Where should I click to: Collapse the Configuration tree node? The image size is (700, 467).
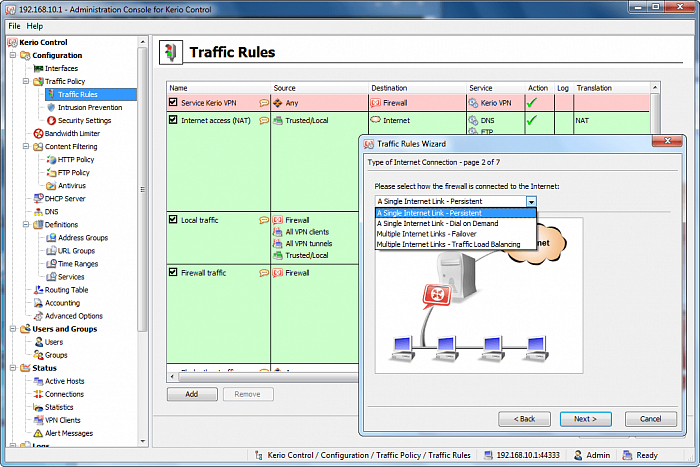click(x=13, y=55)
